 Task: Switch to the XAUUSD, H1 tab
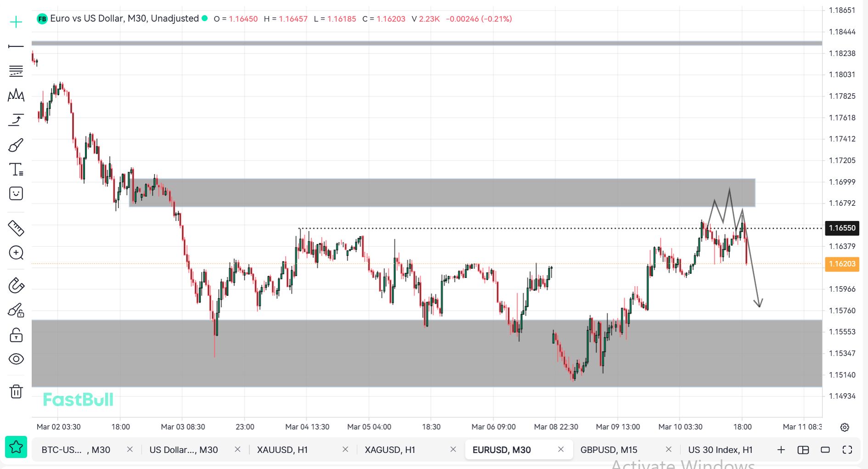(x=282, y=450)
